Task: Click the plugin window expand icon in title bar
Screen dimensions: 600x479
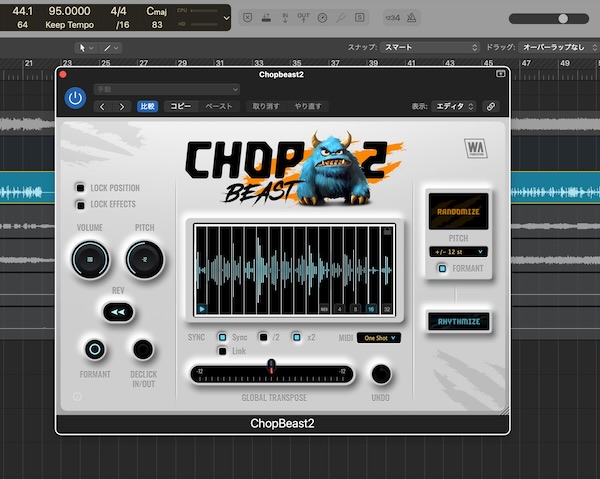Action: pos(500,74)
